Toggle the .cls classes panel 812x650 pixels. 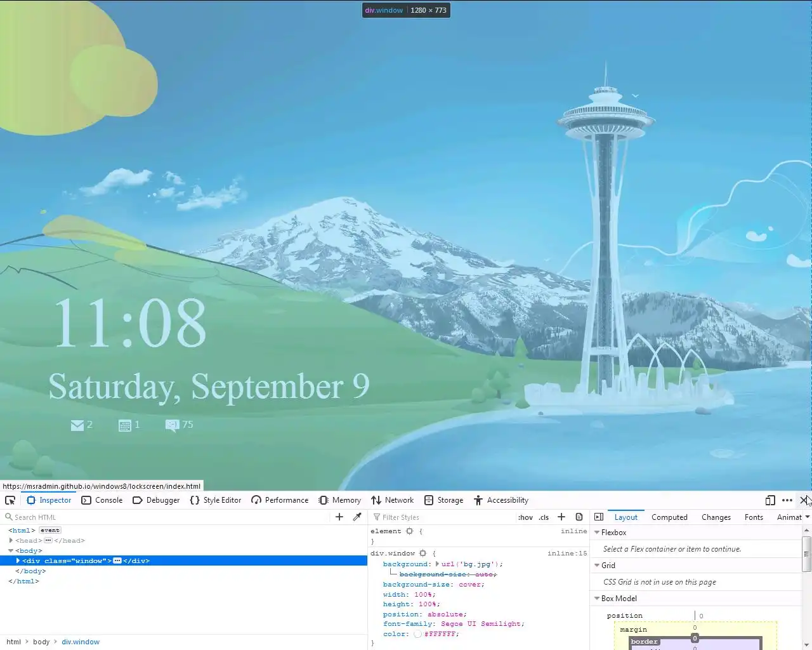coord(544,517)
